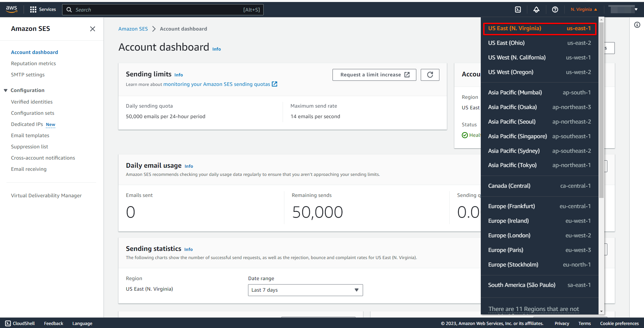Open the info panel icon at right edge
The image size is (644, 328).
637,25
